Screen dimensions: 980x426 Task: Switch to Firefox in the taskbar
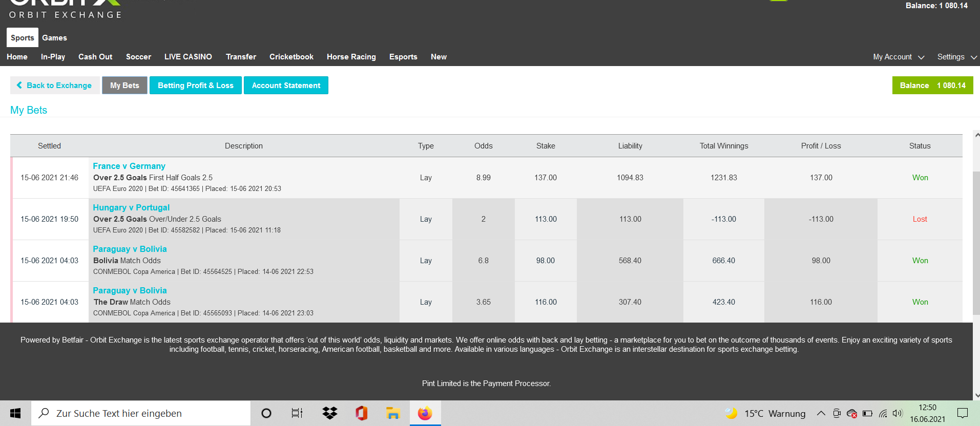(x=425, y=413)
